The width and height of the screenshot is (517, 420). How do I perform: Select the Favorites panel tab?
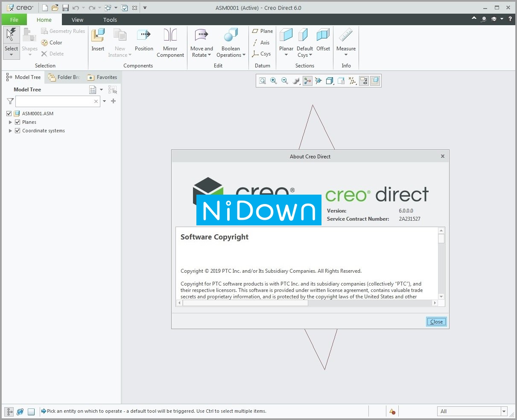[102, 77]
